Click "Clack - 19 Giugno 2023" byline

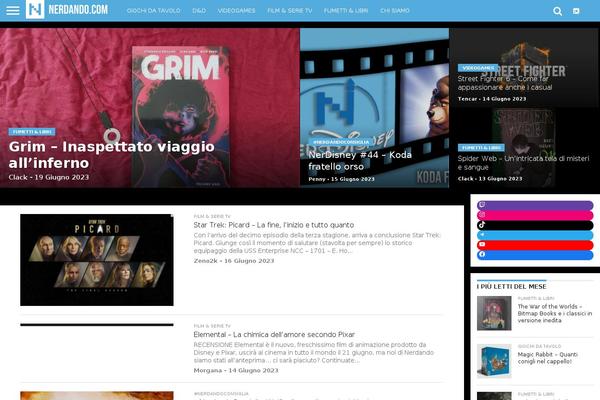(49, 177)
